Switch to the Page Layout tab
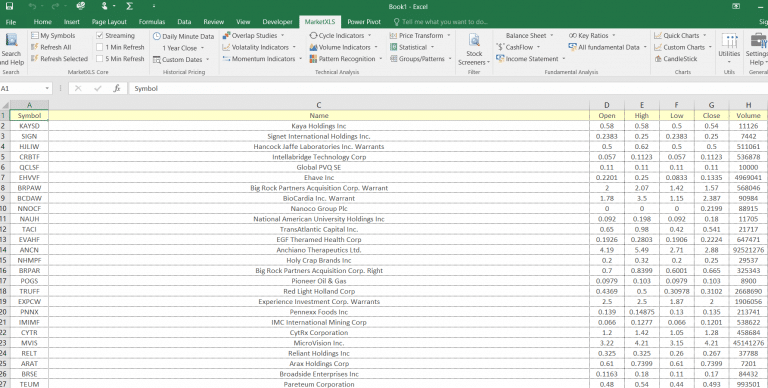Image resolution: width=768 pixels, height=388 pixels. tap(109, 22)
